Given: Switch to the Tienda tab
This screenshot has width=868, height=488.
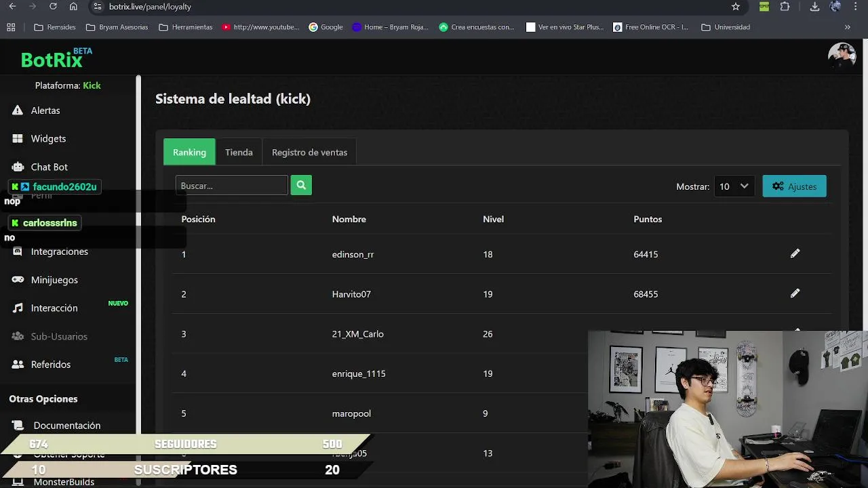Looking at the screenshot, I should coord(239,152).
